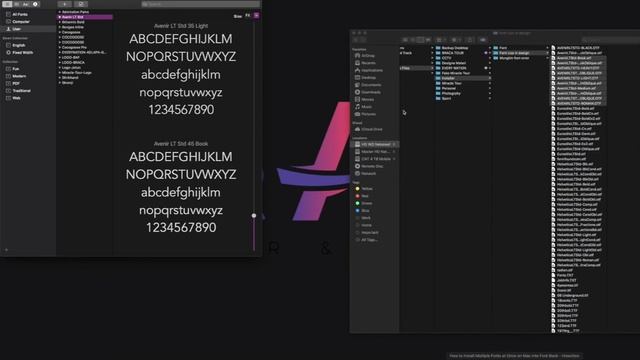640x360 pixels.
Task: Open Documents in Finder sidebar
Action: pyautogui.click(x=368, y=85)
